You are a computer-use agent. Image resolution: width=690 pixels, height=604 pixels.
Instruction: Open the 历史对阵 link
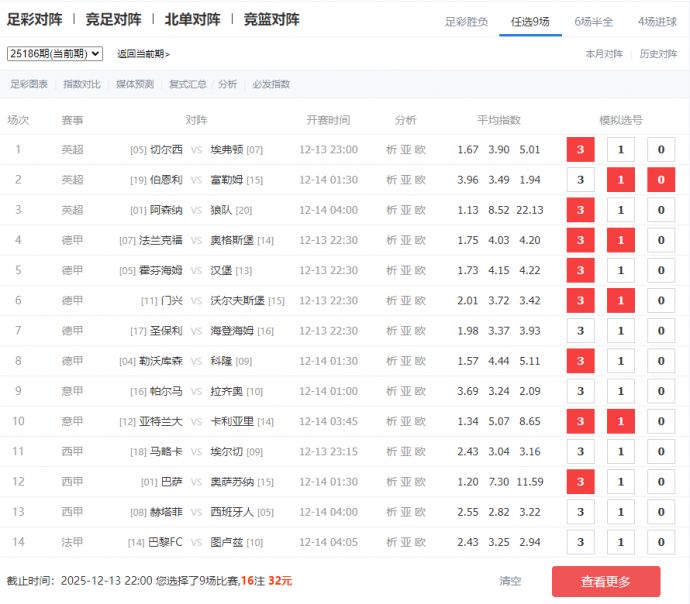[x=658, y=54]
